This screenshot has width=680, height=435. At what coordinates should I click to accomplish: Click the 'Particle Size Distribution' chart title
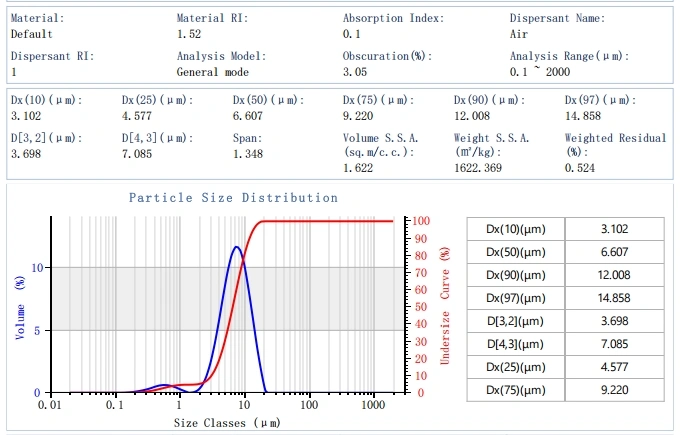(x=233, y=198)
